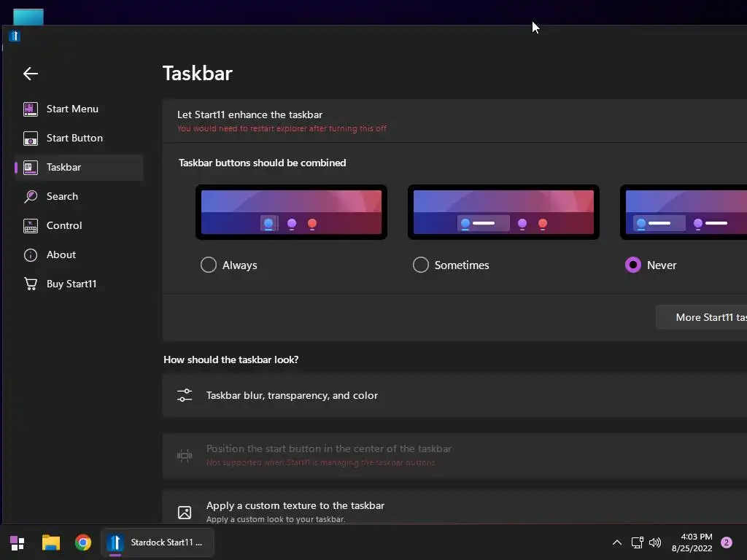747x560 pixels.
Task: Open Taskbar blur, transparency, and color
Action: (x=454, y=396)
